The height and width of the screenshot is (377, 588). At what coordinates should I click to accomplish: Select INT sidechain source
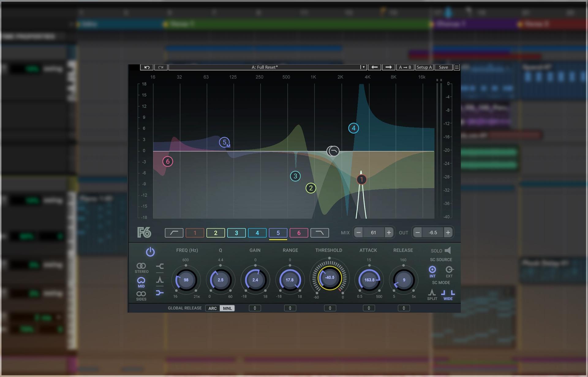pyautogui.click(x=432, y=271)
